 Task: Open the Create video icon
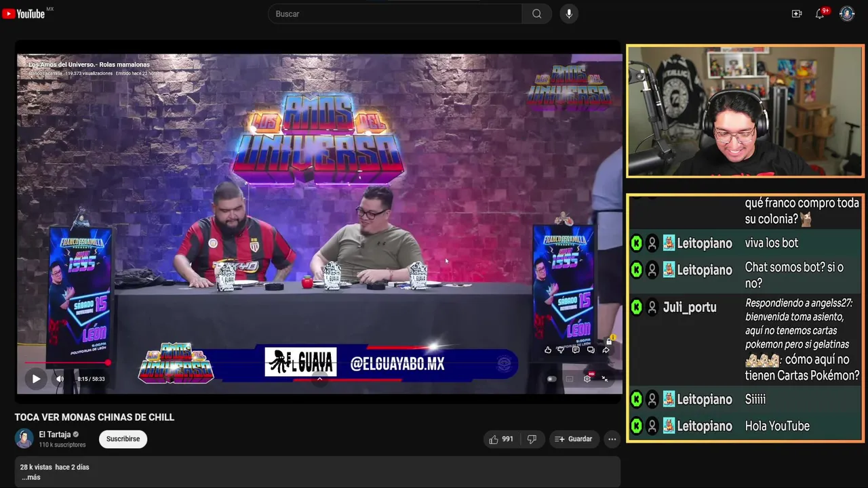click(797, 14)
